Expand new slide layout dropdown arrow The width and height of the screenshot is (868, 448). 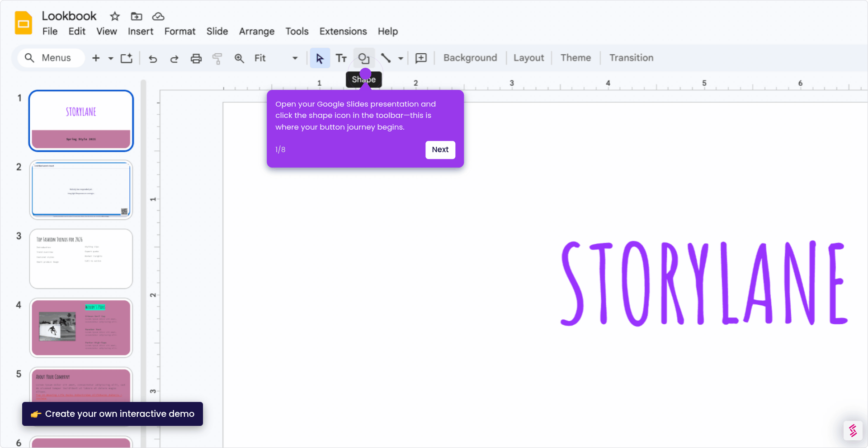111,58
